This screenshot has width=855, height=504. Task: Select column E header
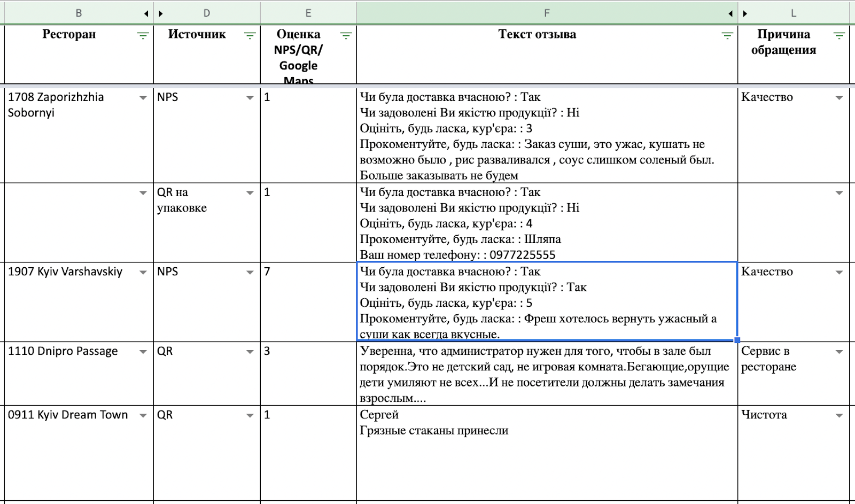pos(308,13)
